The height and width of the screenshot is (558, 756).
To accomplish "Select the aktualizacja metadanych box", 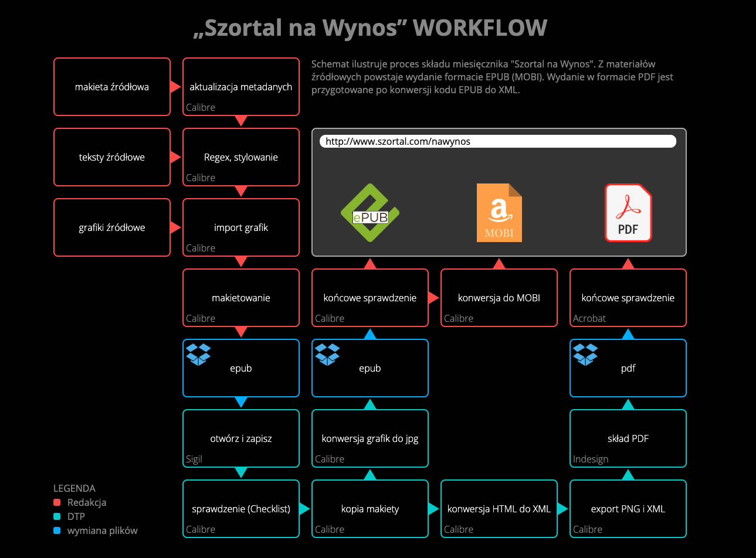I will point(241,87).
